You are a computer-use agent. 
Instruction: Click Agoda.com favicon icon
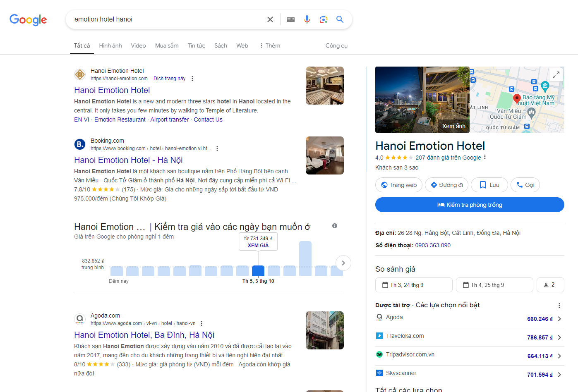point(80,319)
